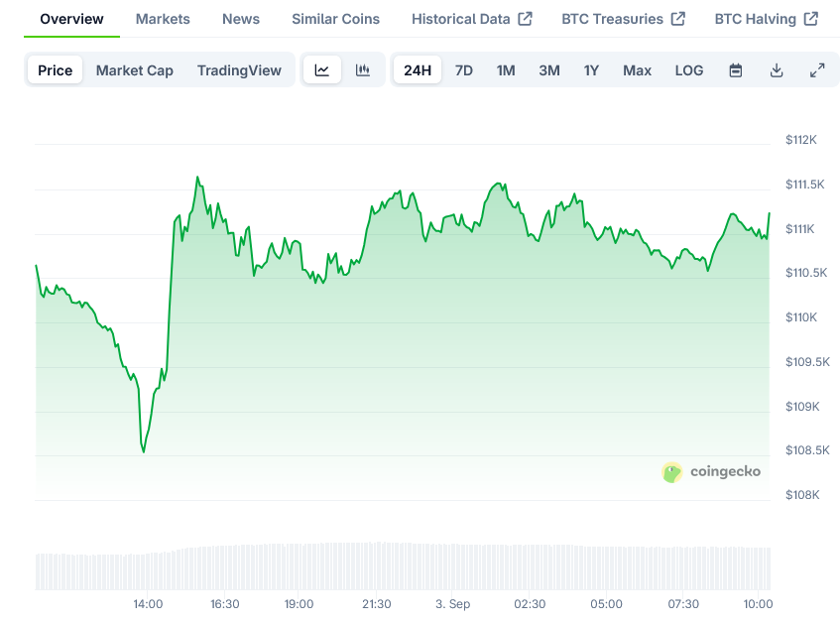840x624 pixels.
Task: Switch to line chart view icon
Action: pyautogui.click(x=322, y=70)
